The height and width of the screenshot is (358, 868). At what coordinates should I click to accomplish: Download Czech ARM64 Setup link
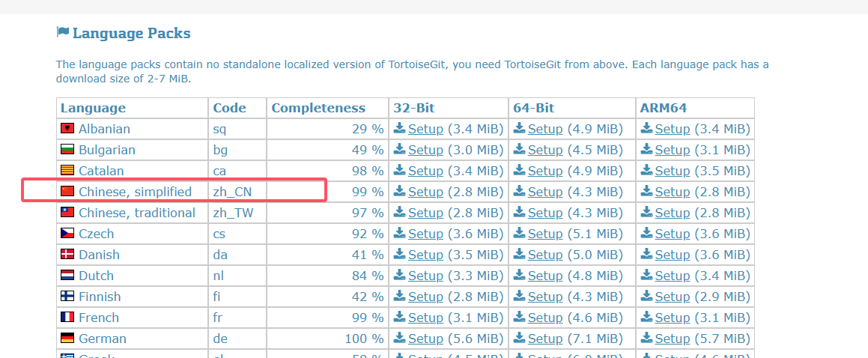pyautogui.click(x=673, y=234)
